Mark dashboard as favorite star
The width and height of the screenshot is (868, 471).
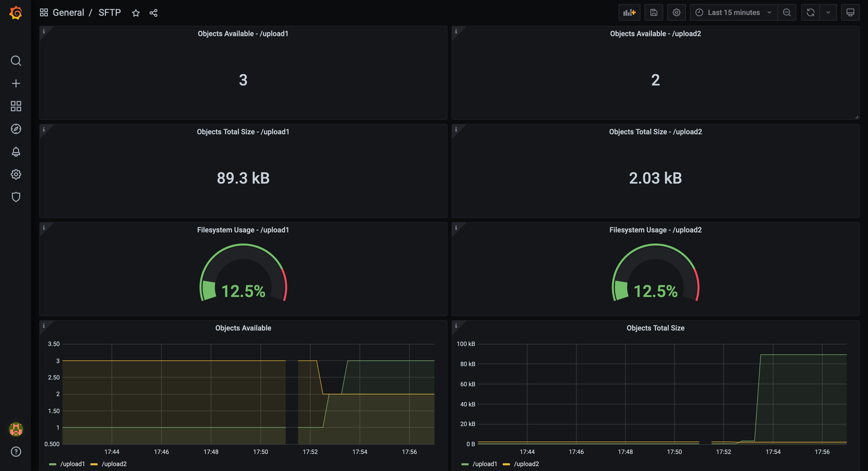click(136, 13)
